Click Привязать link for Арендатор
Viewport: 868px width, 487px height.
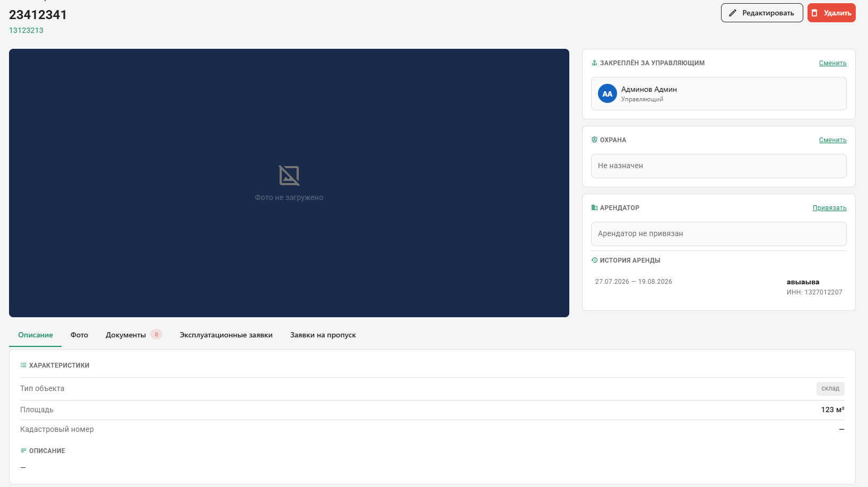[x=829, y=208]
